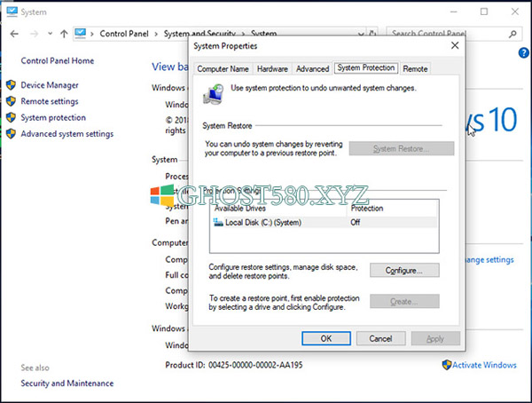Viewport: 532px width, 403px height.
Task: Click the search magnifier icon
Action: click(512, 34)
